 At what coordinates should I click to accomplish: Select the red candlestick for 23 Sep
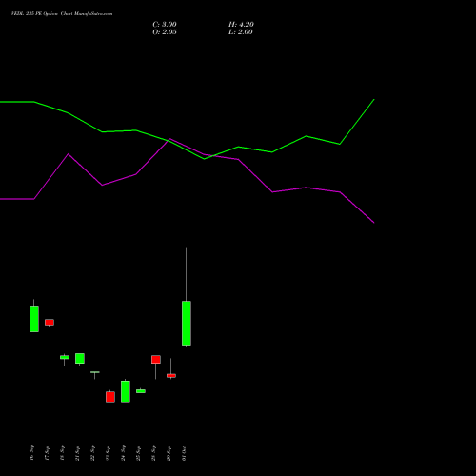(110, 397)
